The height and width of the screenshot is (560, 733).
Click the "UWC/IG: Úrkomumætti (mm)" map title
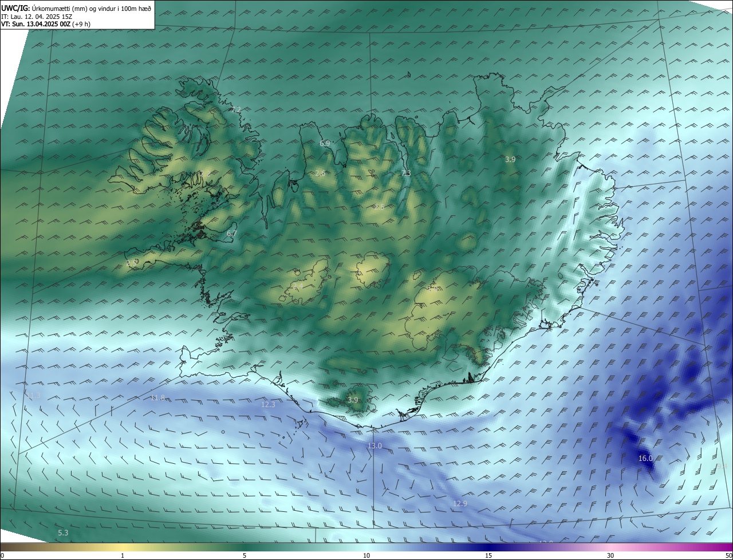click(45, 9)
